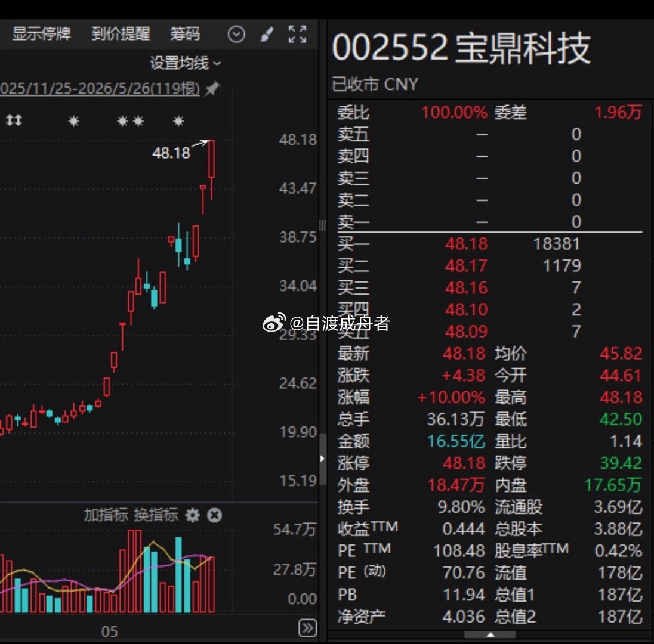Click the 换手 value 9.80%

pos(461,507)
